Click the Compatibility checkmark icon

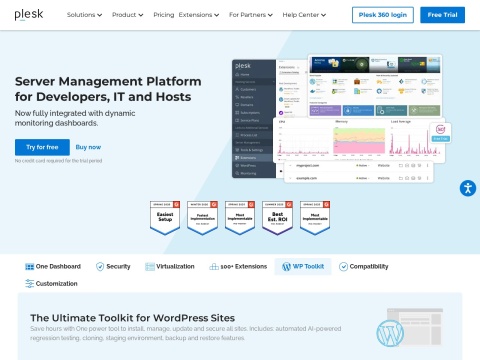coord(343,267)
